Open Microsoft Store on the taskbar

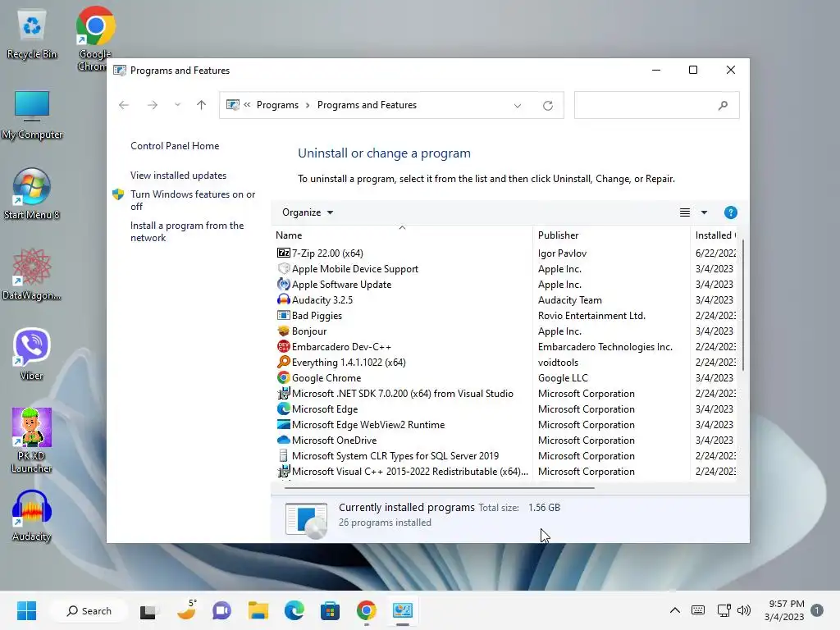point(330,610)
